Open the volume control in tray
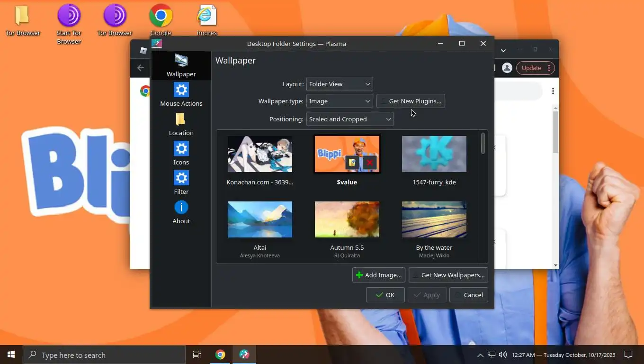Image resolution: width=644 pixels, height=364 pixels. (503, 355)
